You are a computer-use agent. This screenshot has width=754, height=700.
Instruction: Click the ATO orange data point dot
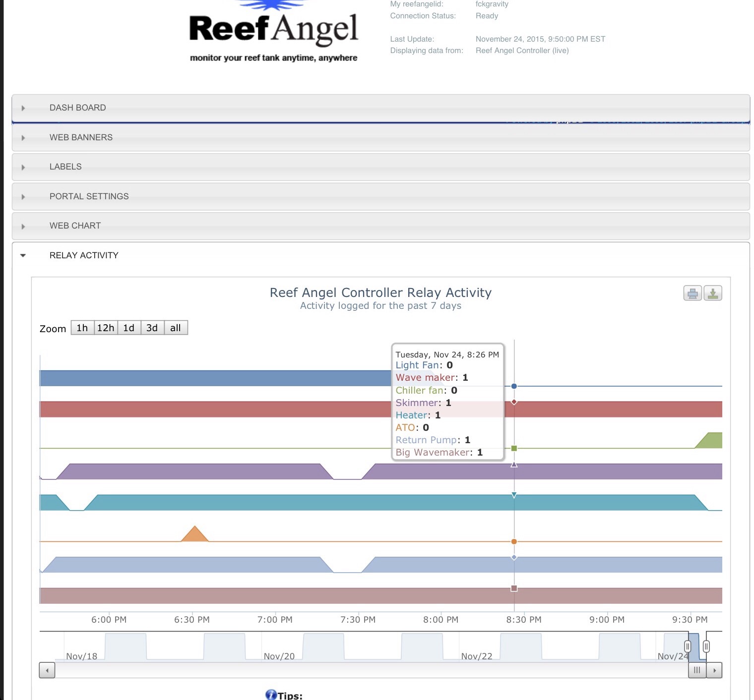click(x=514, y=542)
